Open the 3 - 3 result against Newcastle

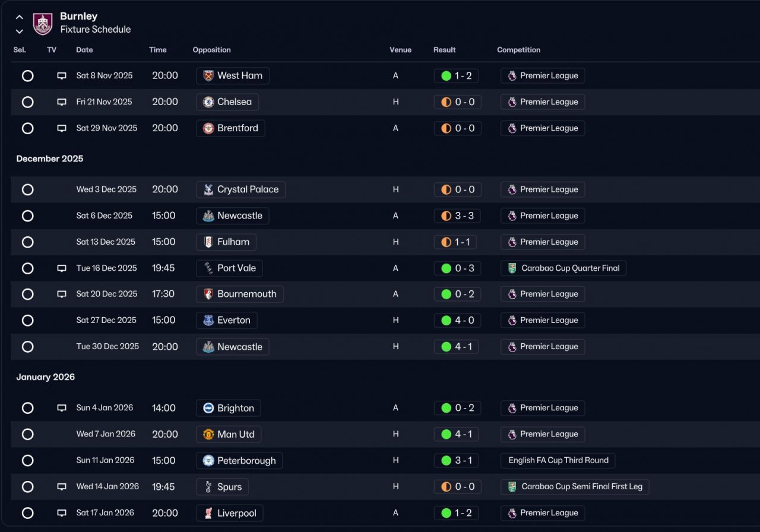(x=457, y=216)
